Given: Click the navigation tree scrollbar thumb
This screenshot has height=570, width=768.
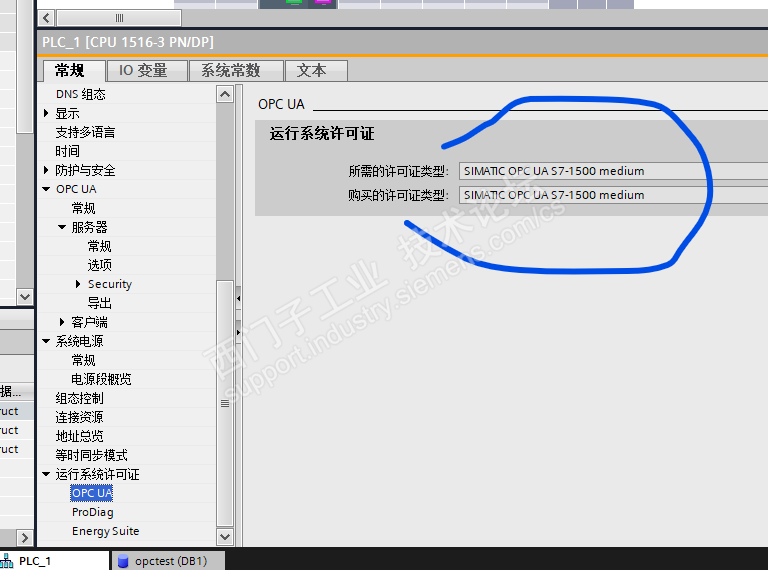Looking at the screenshot, I should [225, 404].
